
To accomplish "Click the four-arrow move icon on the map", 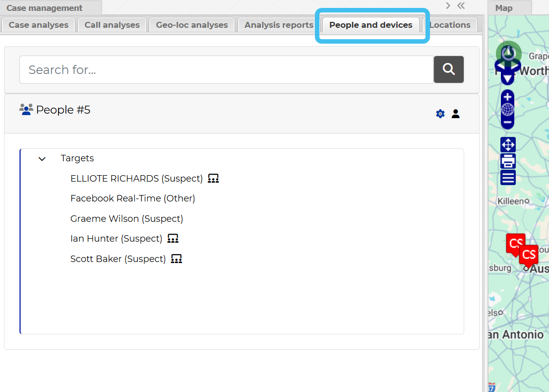I will 508,145.
